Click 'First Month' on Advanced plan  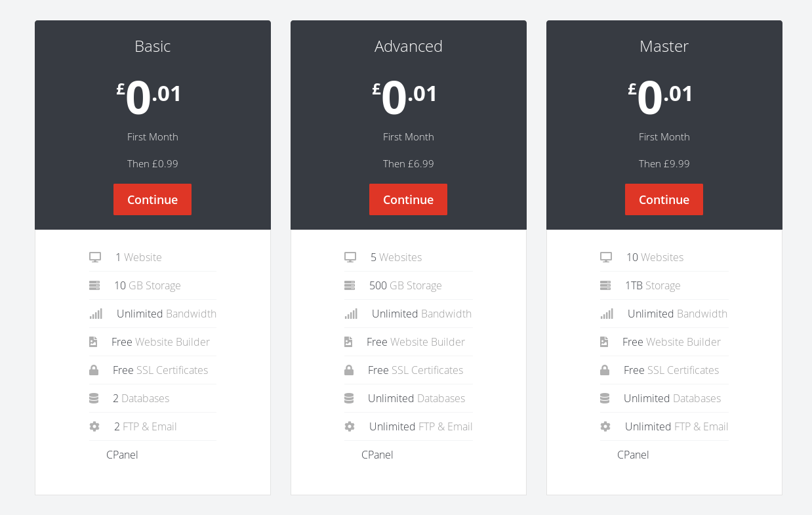click(x=408, y=136)
